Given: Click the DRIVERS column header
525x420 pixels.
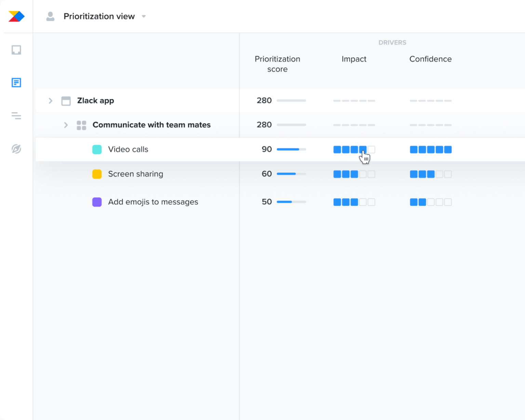Looking at the screenshot, I should [392, 42].
